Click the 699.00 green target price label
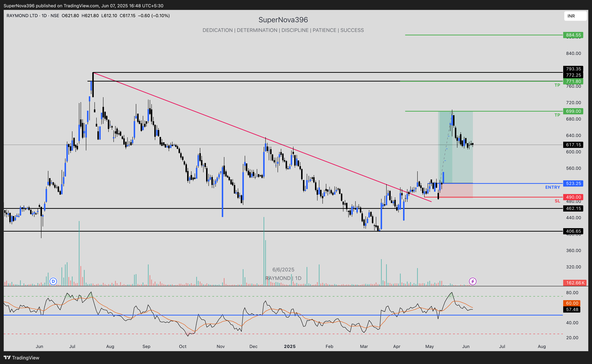Screen dimensions: 592x364 coord(573,111)
